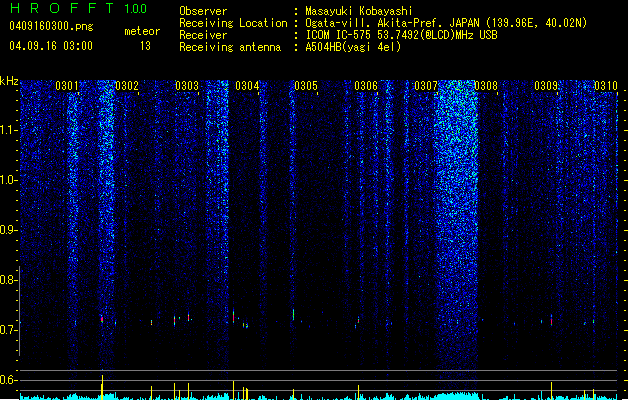Click the 0306 time marker
Image resolution: width=629 pixels, height=400 pixels.
(366, 86)
